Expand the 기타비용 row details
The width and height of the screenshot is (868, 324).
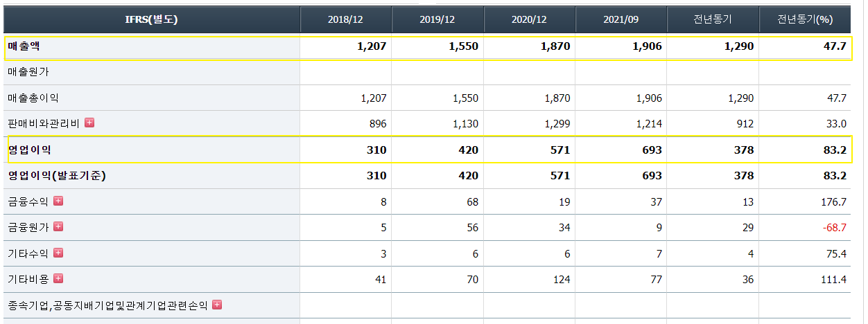[x=58, y=278]
